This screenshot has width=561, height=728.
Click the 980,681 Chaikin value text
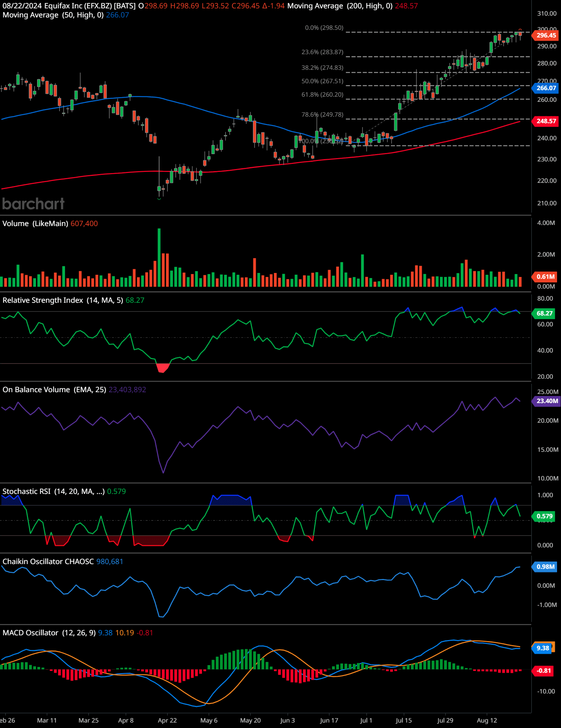point(109,562)
